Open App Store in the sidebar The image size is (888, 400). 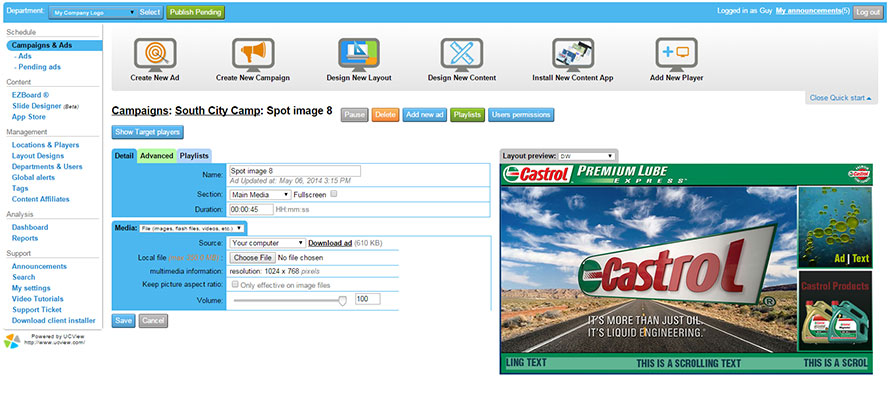coord(29,117)
